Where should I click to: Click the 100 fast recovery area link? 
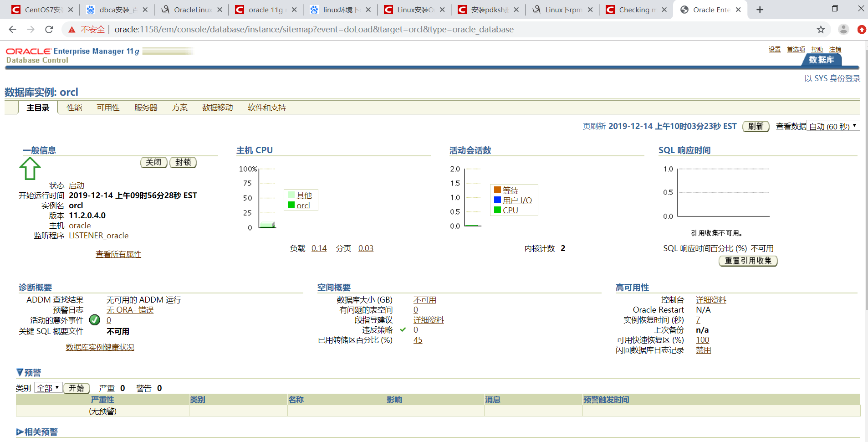click(x=702, y=340)
